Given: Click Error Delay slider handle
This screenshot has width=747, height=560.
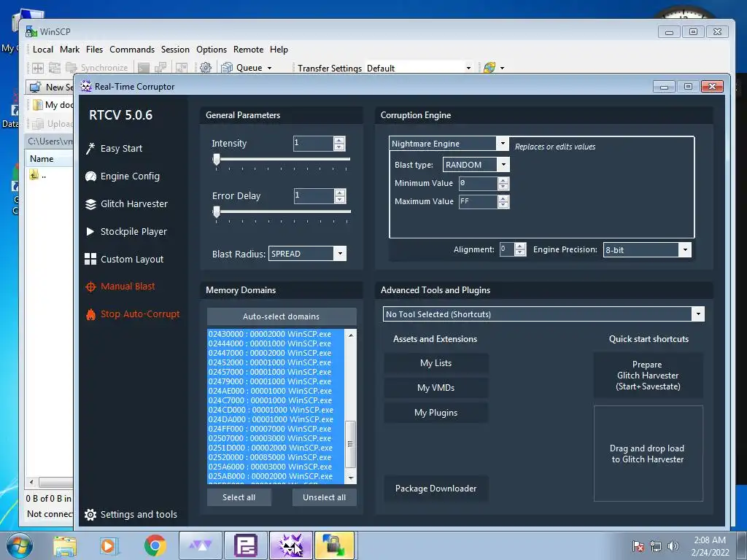Looking at the screenshot, I should click(x=217, y=212).
